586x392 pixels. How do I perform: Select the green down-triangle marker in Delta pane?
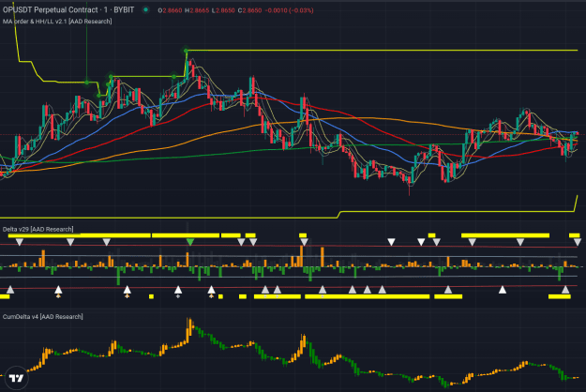coord(190,242)
